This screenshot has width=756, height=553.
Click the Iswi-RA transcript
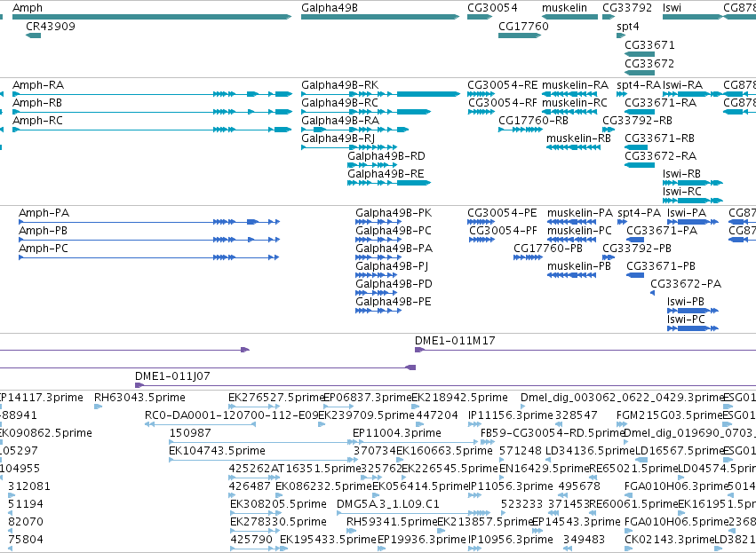tap(693, 94)
